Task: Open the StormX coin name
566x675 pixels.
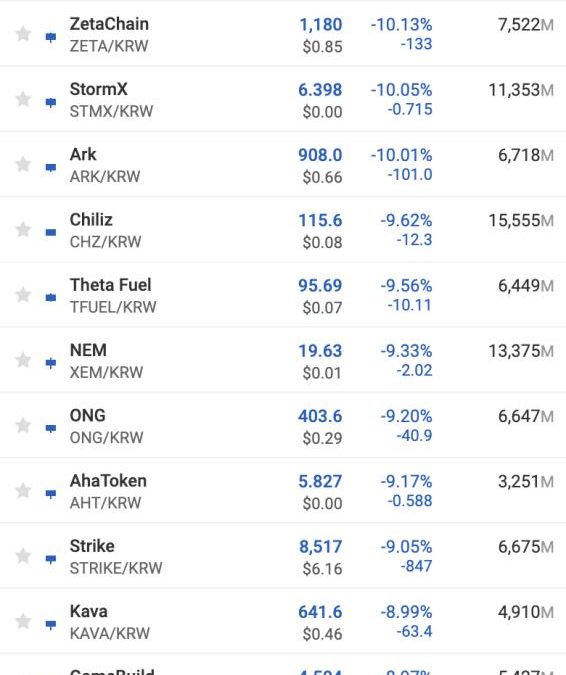Action: pyautogui.click(x=99, y=89)
